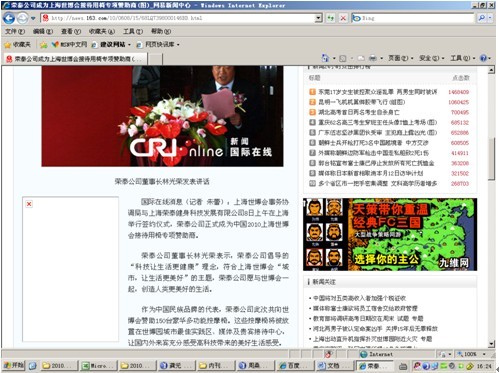This screenshot has width=499, height=373.
Task: Expand the Safety menu dropdown
Action: [x=431, y=58]
